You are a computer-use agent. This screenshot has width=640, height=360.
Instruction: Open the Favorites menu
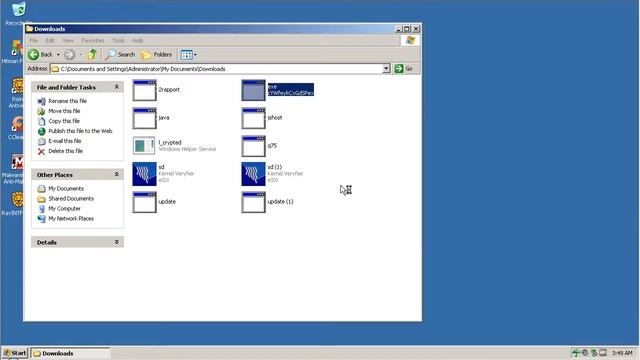(93, 40)
